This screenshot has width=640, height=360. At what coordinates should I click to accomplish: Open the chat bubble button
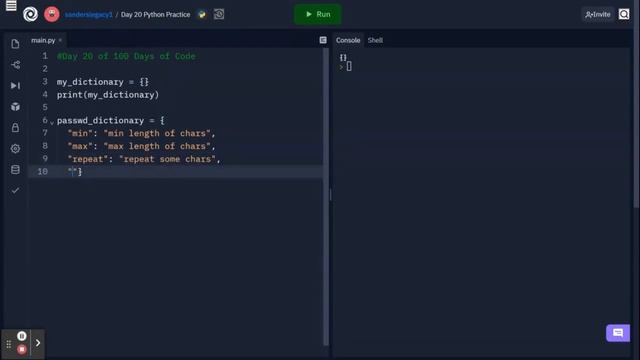(x=618, y=333)
